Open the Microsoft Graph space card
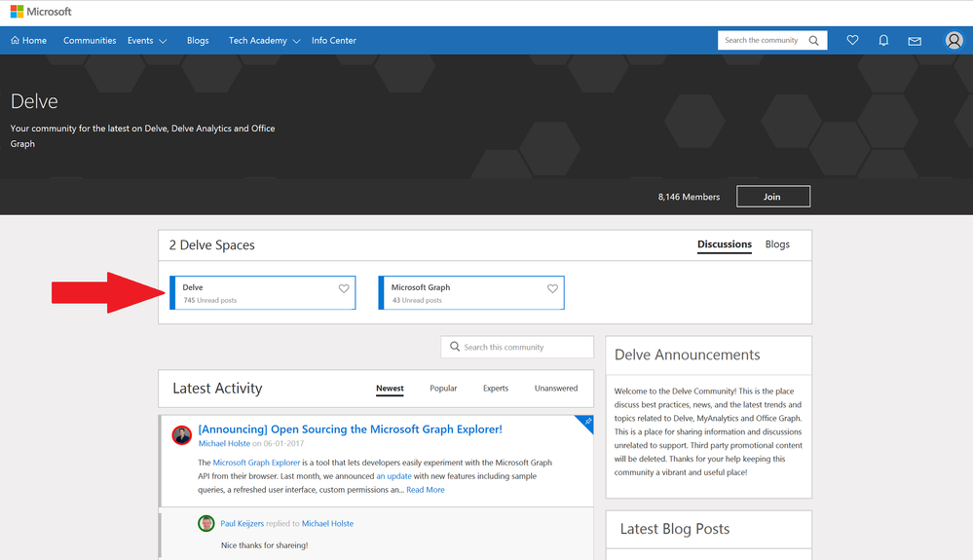 (x=471, y=293)
